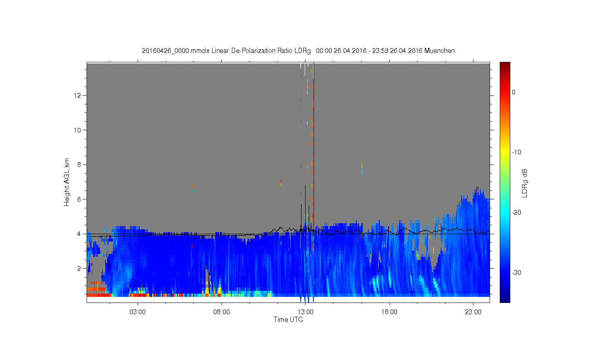Screen dimensions: 607x364
Task: Select the 03:00 time axis label
Action: click(x=138, y=312)
